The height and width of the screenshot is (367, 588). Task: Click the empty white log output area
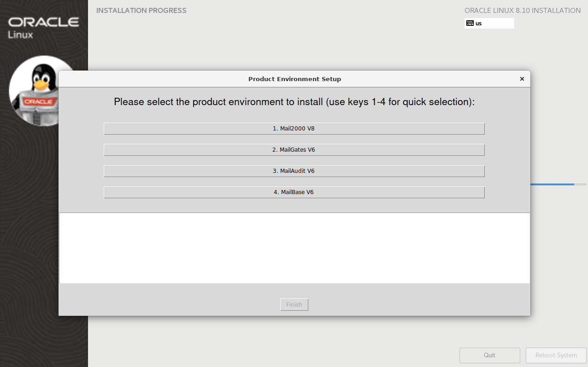click(294, 248)
